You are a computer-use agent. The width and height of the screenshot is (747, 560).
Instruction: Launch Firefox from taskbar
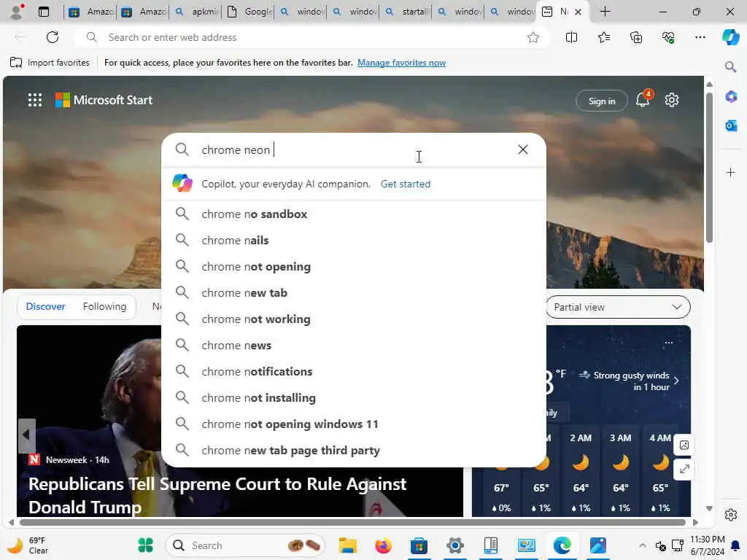[x=383, y=545]
